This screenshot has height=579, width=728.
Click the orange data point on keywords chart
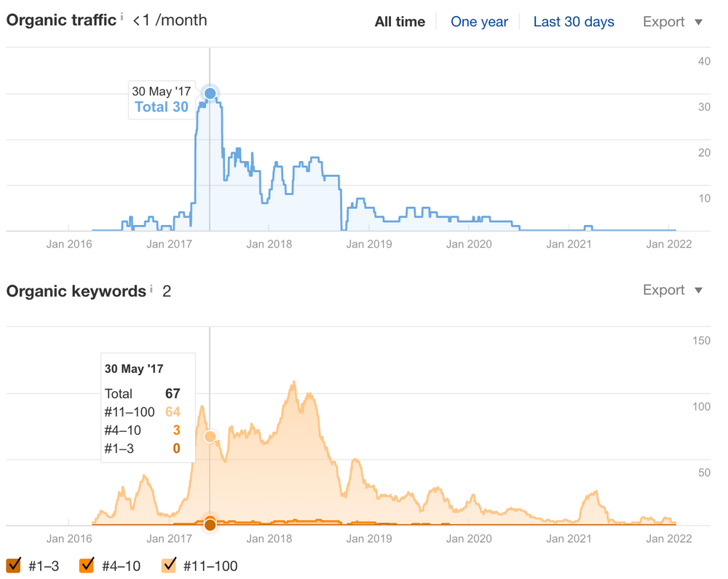click(210, 436)
